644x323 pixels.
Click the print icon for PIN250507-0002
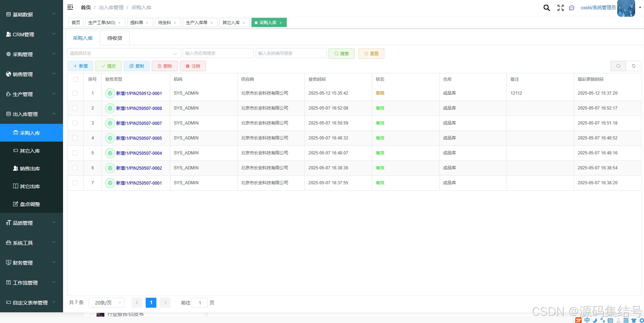click(110, 168)
